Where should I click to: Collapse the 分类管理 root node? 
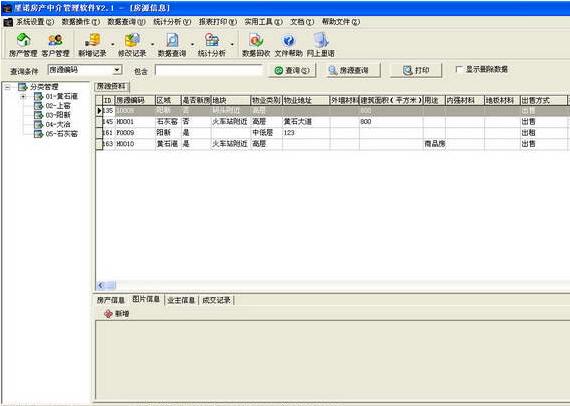pyautogui.click(x=7, y=87)
